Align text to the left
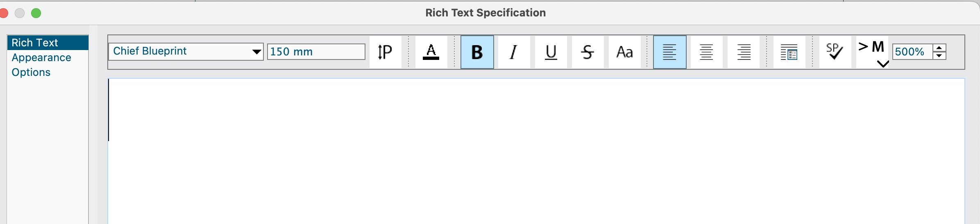The width and height of the screenshot is (980, 224). click(669, 52)
